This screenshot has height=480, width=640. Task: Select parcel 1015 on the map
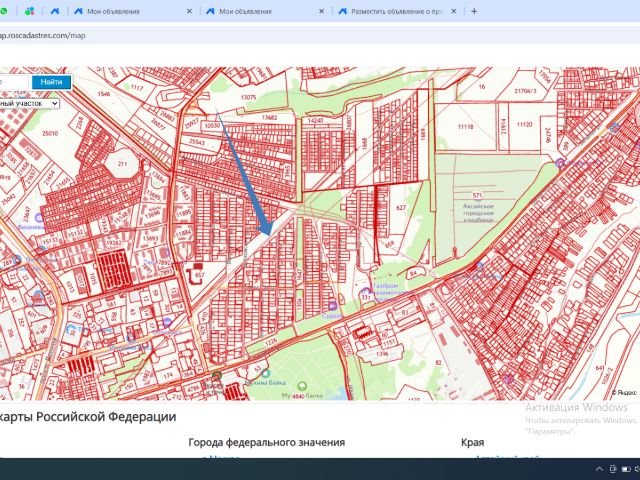[x=92, y=279]
